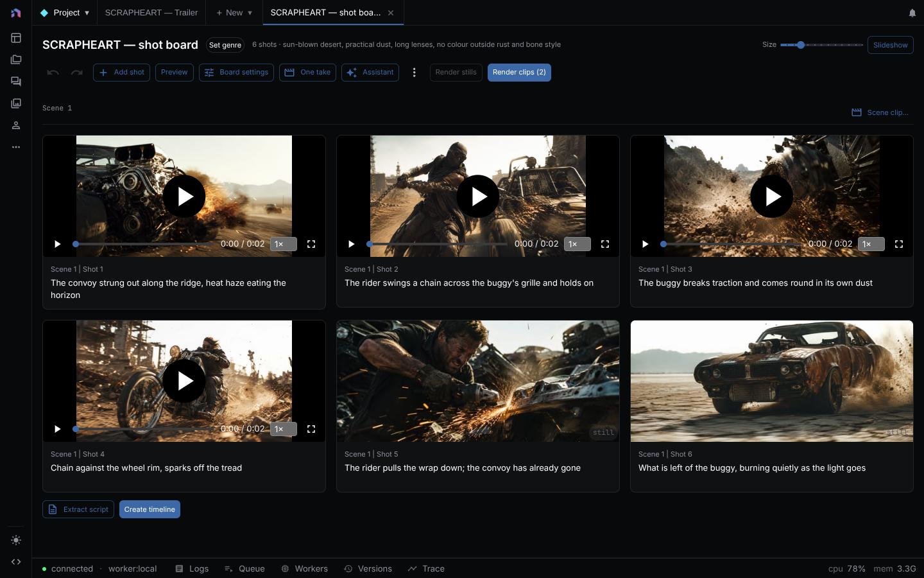Enter fullscreen on Shot 3 video
924x578 pixels.
pos(899,244)
